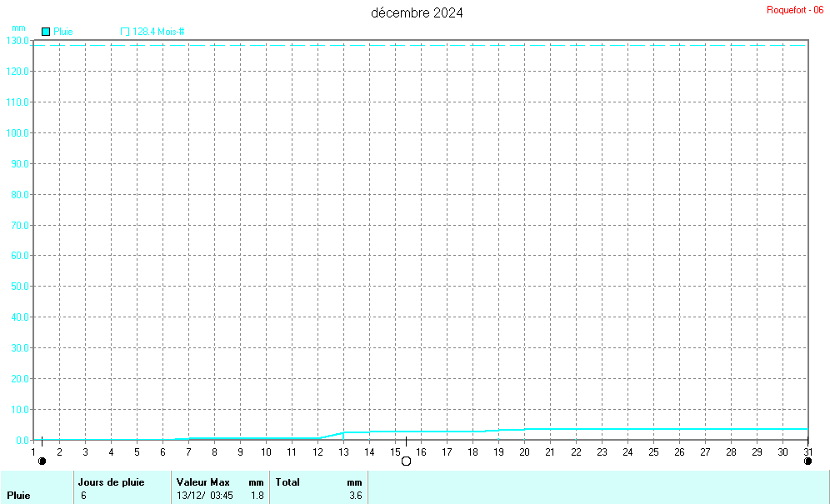Click the '100.0' y-axis value
The width and height of the screenshot is (830, 504).
click(17, 133)
